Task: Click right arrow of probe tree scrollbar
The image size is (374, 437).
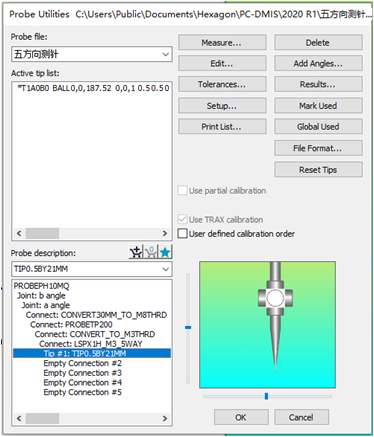Action: pyautogui.click(x=165, y=418)
